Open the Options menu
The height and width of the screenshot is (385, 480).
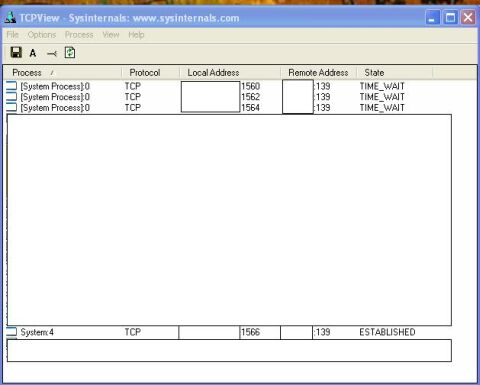(x=42, y=35)
